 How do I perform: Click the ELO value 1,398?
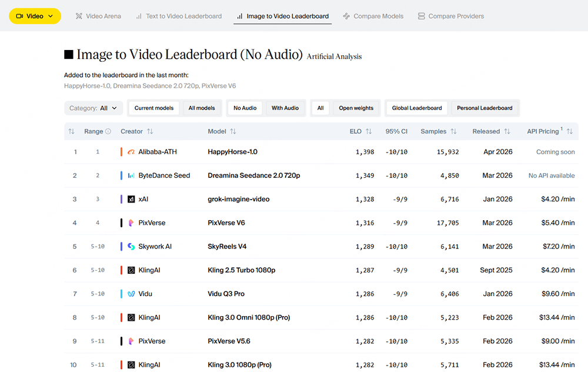pyautogui.click(x=365, y=152)
